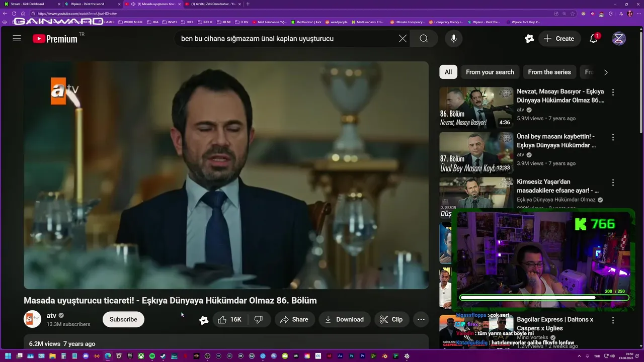Create a Clip of the video
Screen dimensions: 644x362
tap(391, 319)
